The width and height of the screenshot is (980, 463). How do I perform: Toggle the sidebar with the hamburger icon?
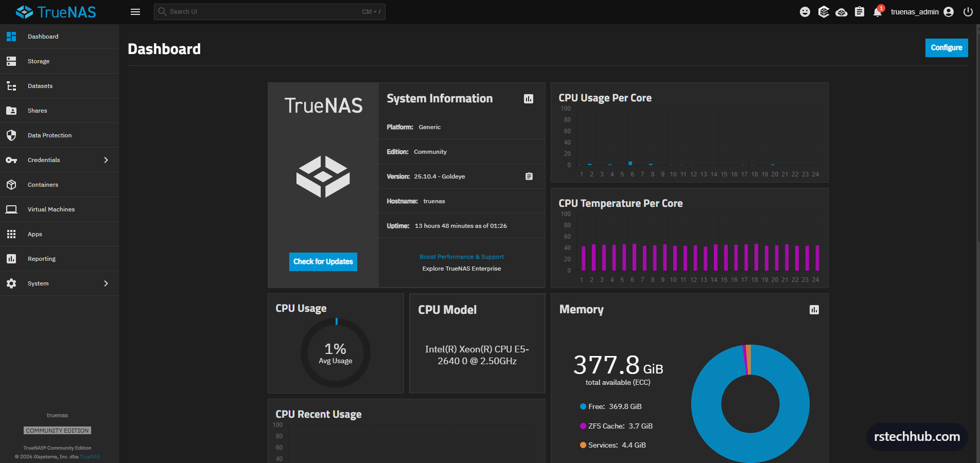coord(135,12)
